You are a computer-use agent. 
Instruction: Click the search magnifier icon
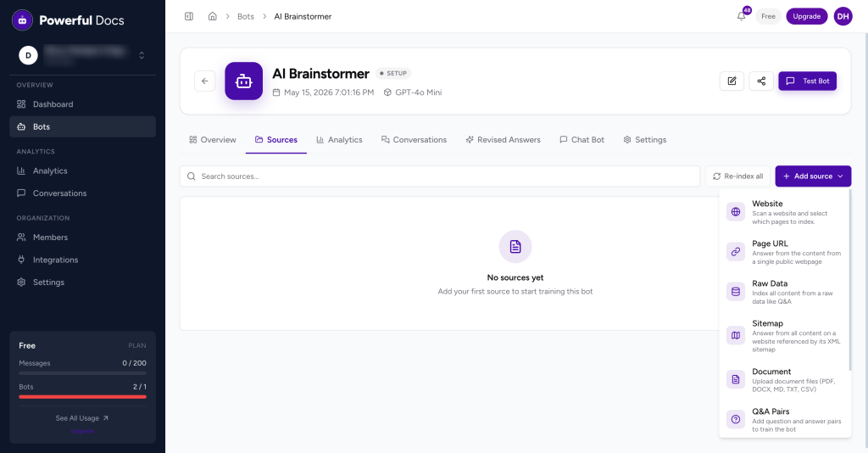[192, 176]
